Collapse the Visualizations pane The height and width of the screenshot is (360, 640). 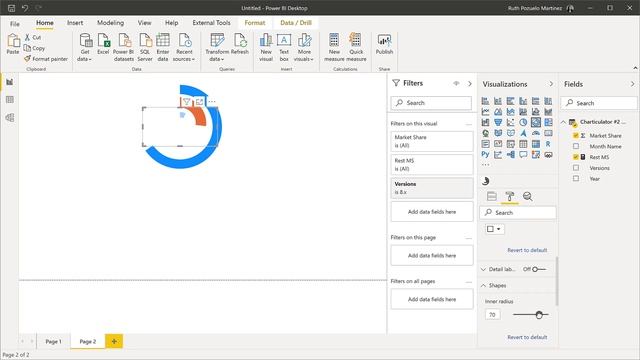[x=551, y=84]
